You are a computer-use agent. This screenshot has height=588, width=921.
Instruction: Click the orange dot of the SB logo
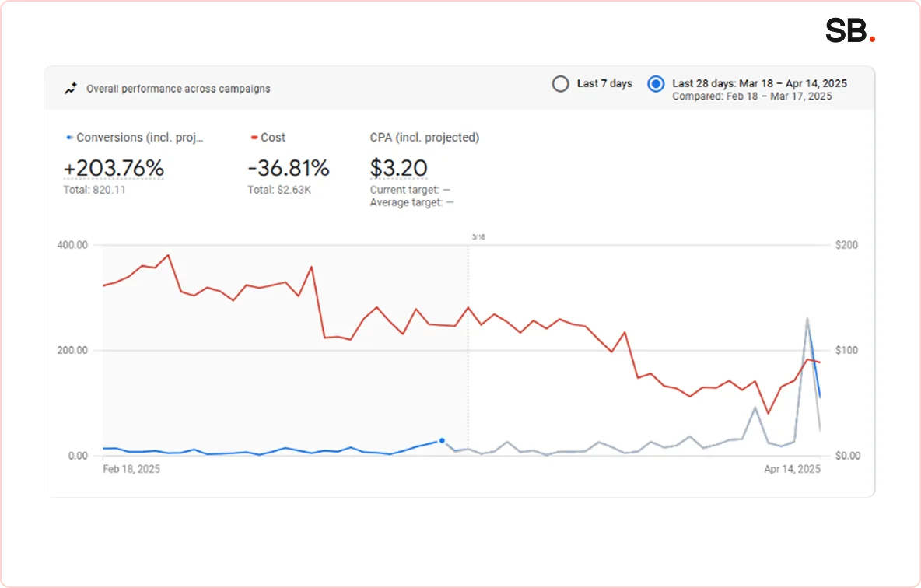[x=871, y=37]
